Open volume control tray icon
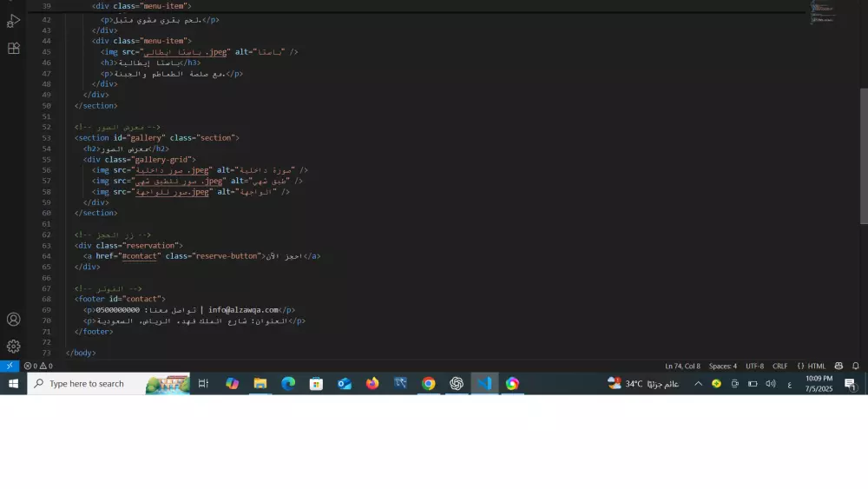Image resolution: width=868 pixels, height=489 pixels. click(771, 383)
